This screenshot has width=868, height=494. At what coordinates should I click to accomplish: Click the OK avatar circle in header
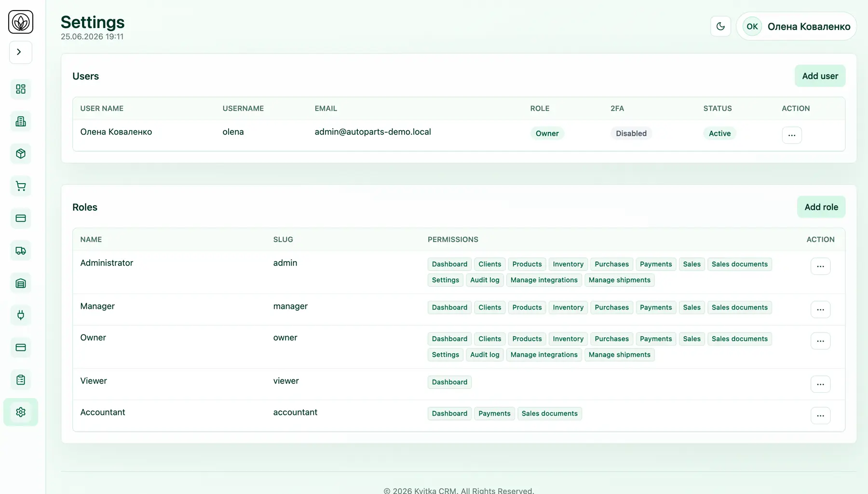752,27
